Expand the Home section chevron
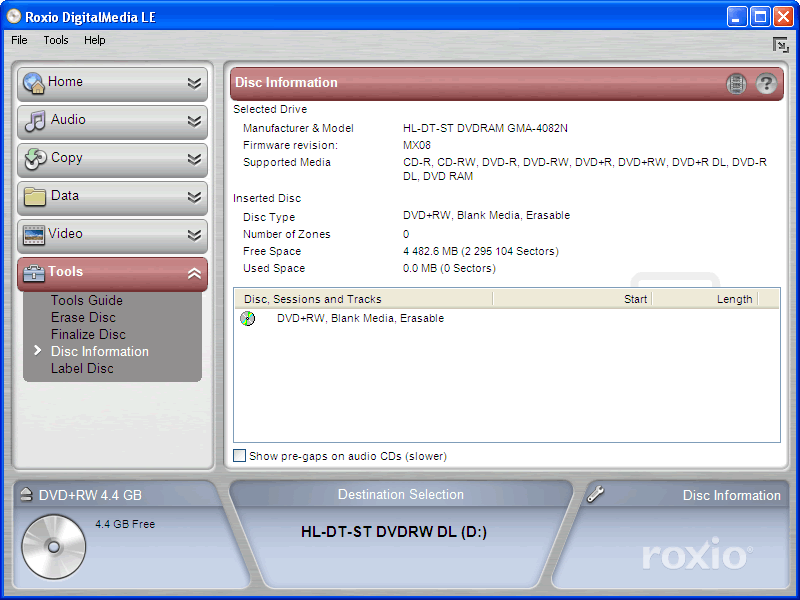Viewport: 800px width, 600px height. (x=194, y=83)
